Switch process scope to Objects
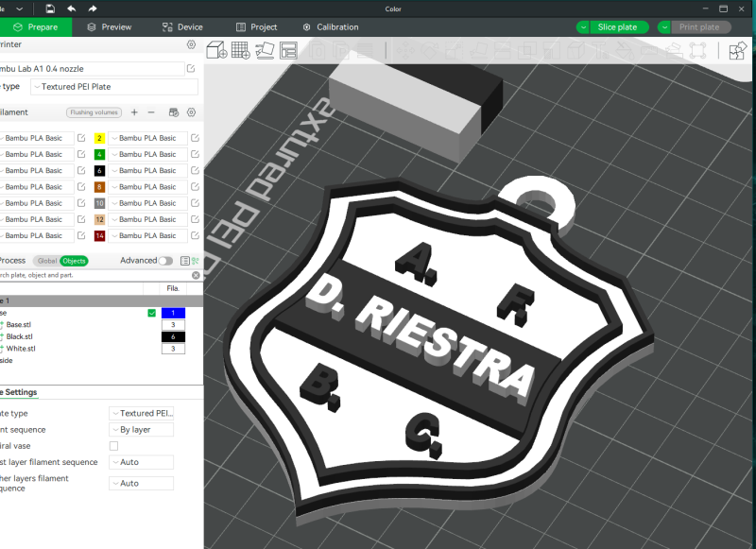 (74, 261)
